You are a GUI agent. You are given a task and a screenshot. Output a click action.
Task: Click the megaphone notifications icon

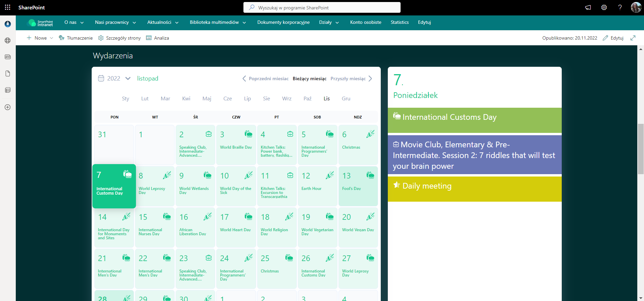tap(588, 7)
